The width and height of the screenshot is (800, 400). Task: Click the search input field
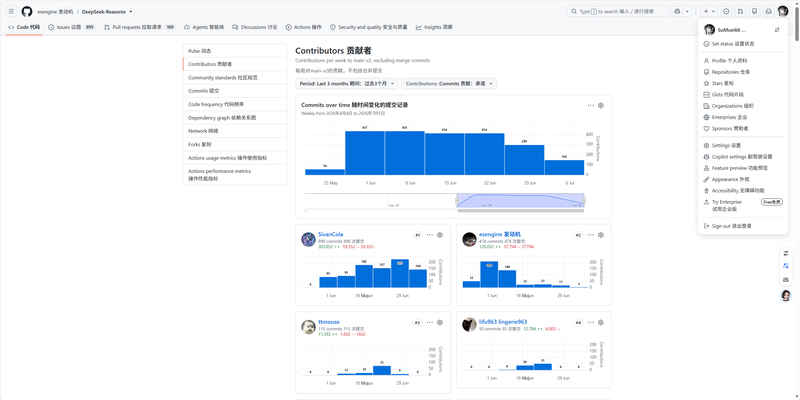pyautogui.click(x=618, y=11)
